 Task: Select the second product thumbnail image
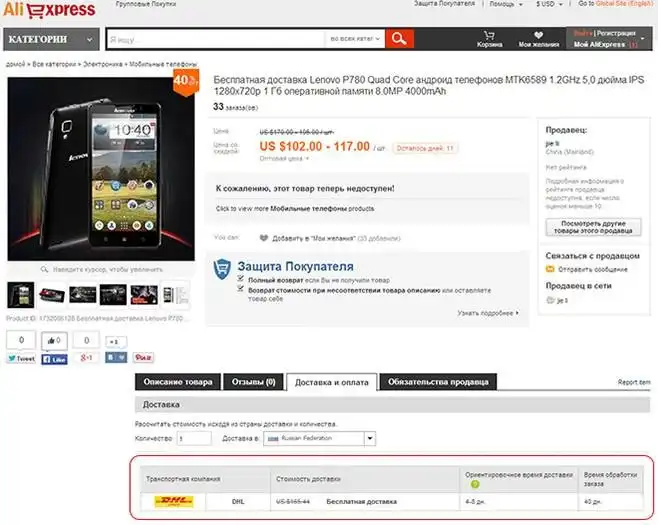tap(52, 295)
